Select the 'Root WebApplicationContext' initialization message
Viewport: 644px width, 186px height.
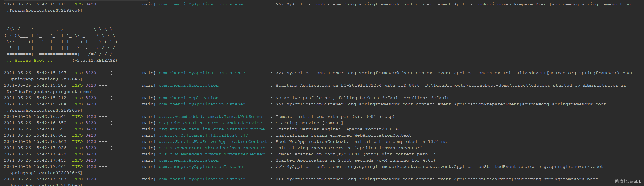pos(361,142)
